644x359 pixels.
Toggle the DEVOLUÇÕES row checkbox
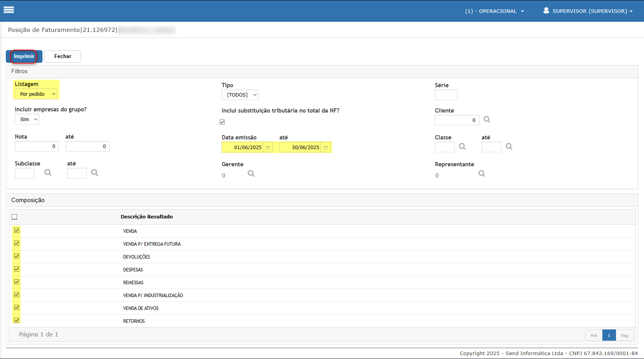[17, 256]
